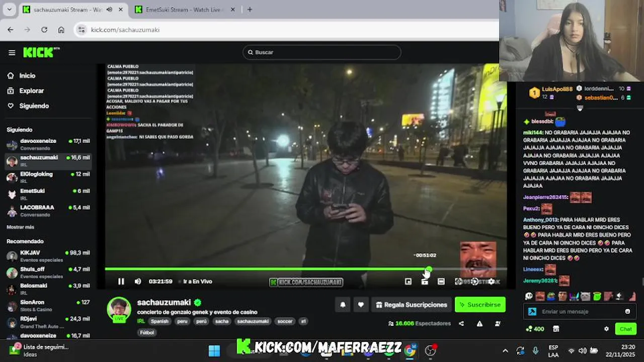Open the channel points 400 balance
Viewport: 644px width, 362px height.
click(534, 329)
